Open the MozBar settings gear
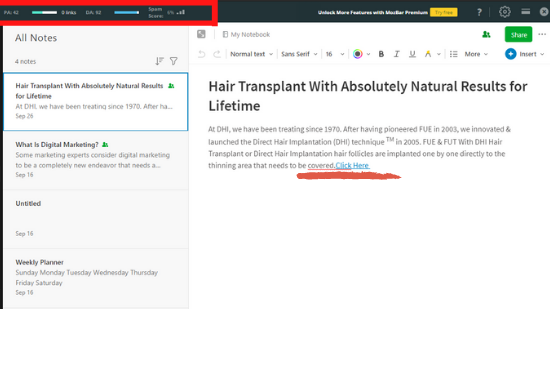 [504, 12]
